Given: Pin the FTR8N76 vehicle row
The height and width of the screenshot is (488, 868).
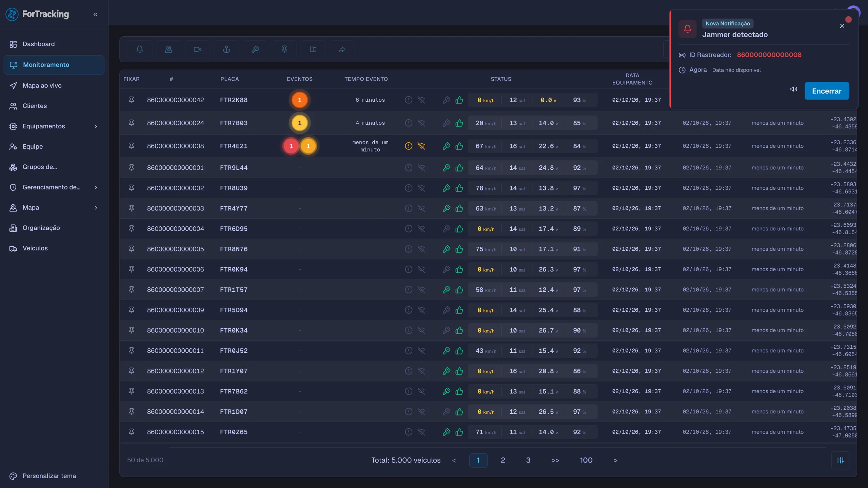Looking at the screenshot, I should pyautogui.click(x=132, y=249).
